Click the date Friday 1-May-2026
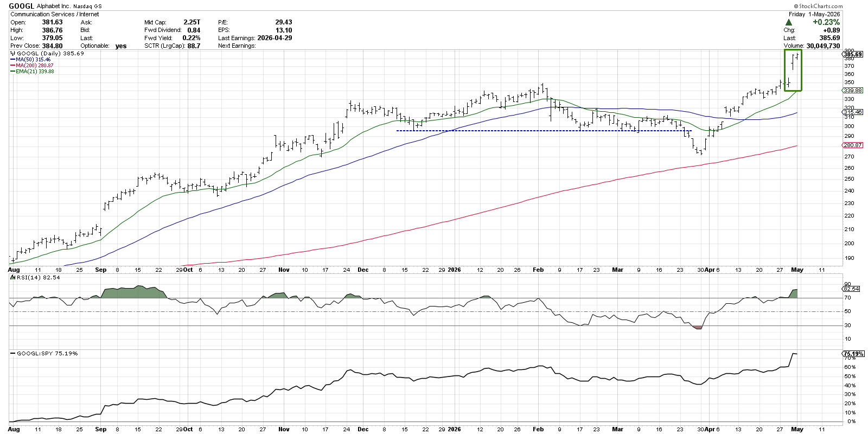 tap(814, 14)
